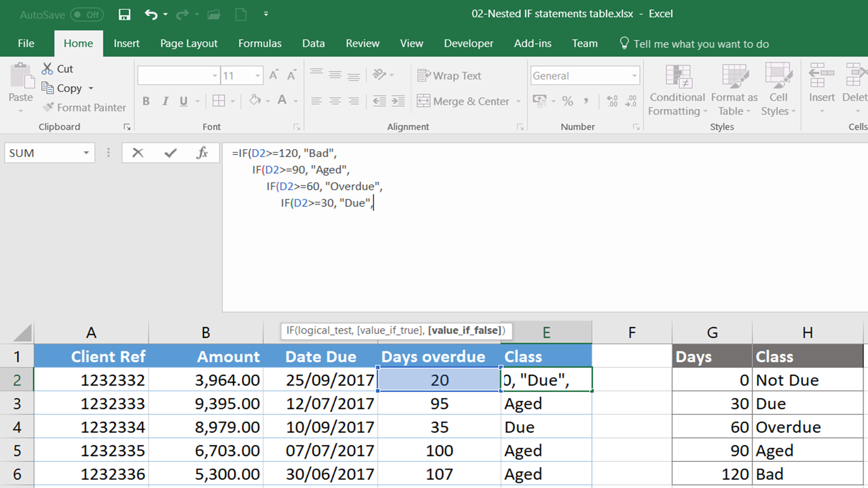
Task: Open the General number format dropdown
Action: click(634, 76)
